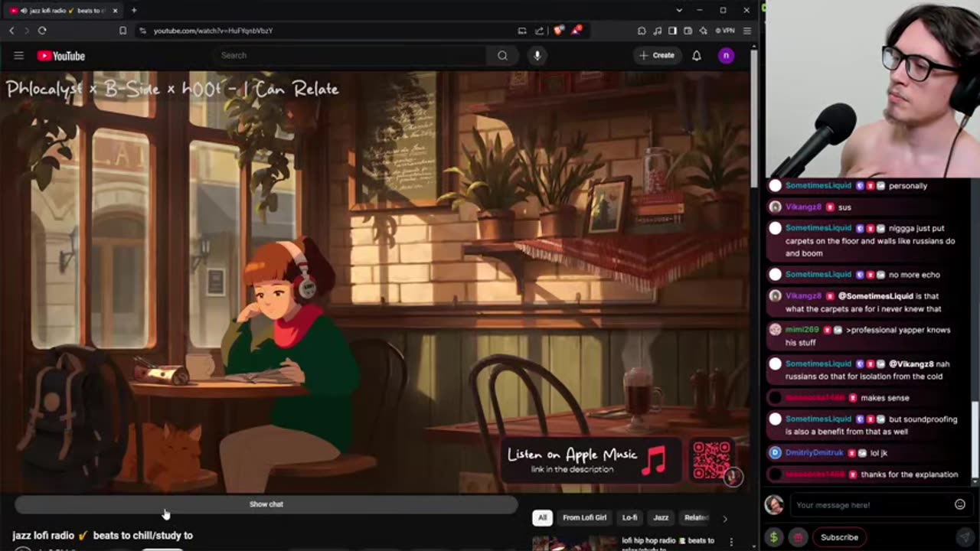The image size is (980, 551).
Task: Click the green dollar tip icon
Action: tap(773, 537)
